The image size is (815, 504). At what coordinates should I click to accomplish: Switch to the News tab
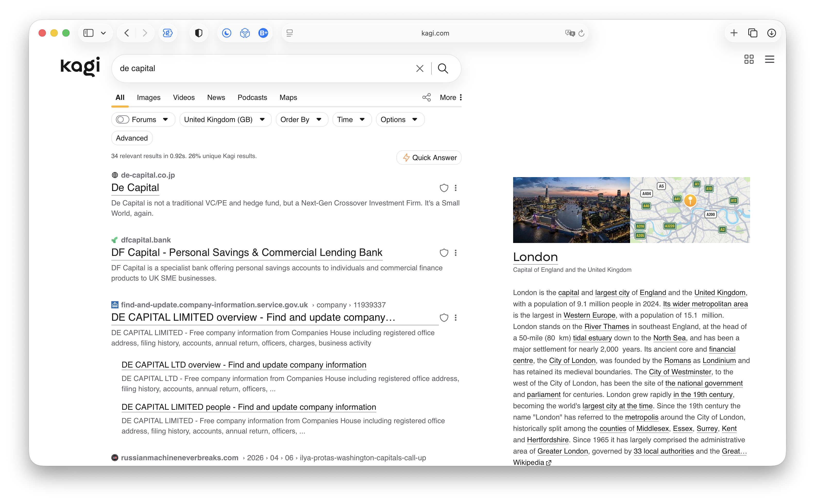tap(216, 97)
